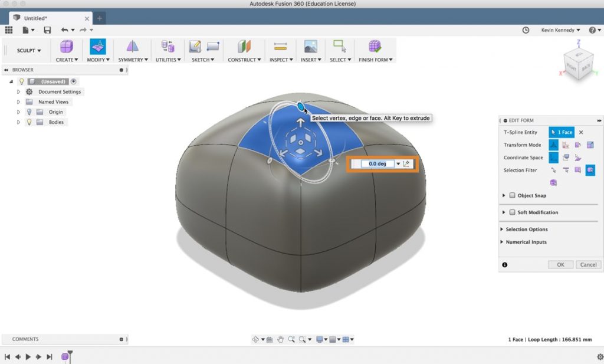Set selection filter to Vertex
The image size is (604, 364).
click(553, 170)
